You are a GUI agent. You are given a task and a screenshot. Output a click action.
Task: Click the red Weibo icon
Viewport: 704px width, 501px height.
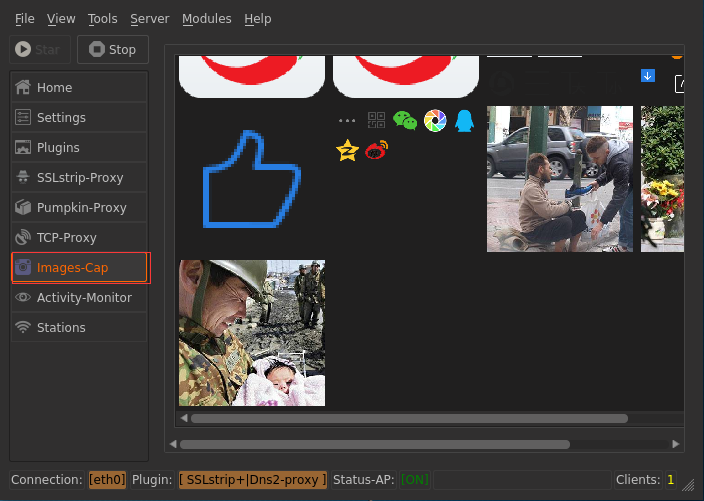point(376,151)
